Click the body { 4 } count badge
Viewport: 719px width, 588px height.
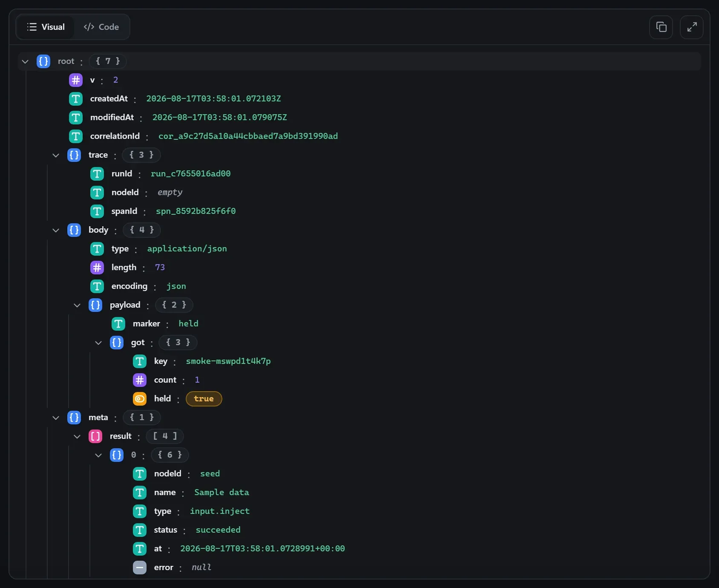coord(142,230)
